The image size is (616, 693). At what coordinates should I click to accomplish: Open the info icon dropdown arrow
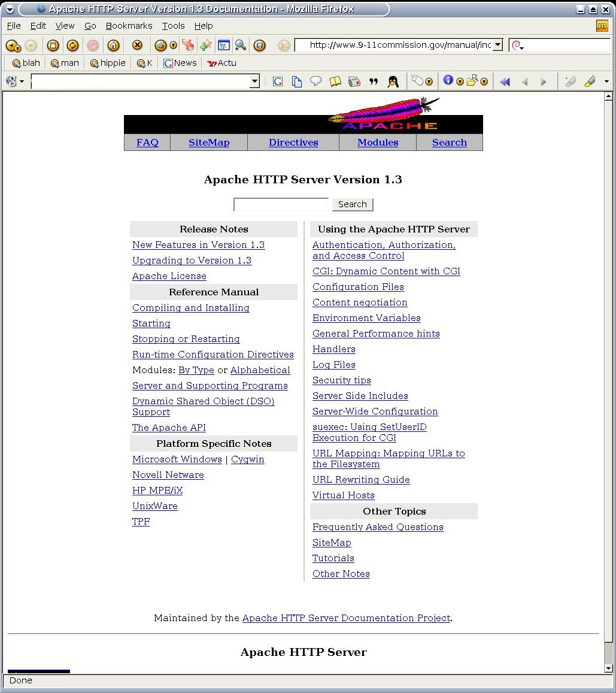click(x=460, y=82)
